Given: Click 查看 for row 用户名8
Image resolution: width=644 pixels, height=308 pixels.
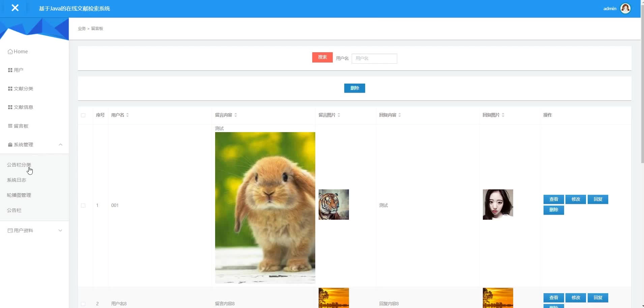Looking at the screenshot, I should click(554, 298).
